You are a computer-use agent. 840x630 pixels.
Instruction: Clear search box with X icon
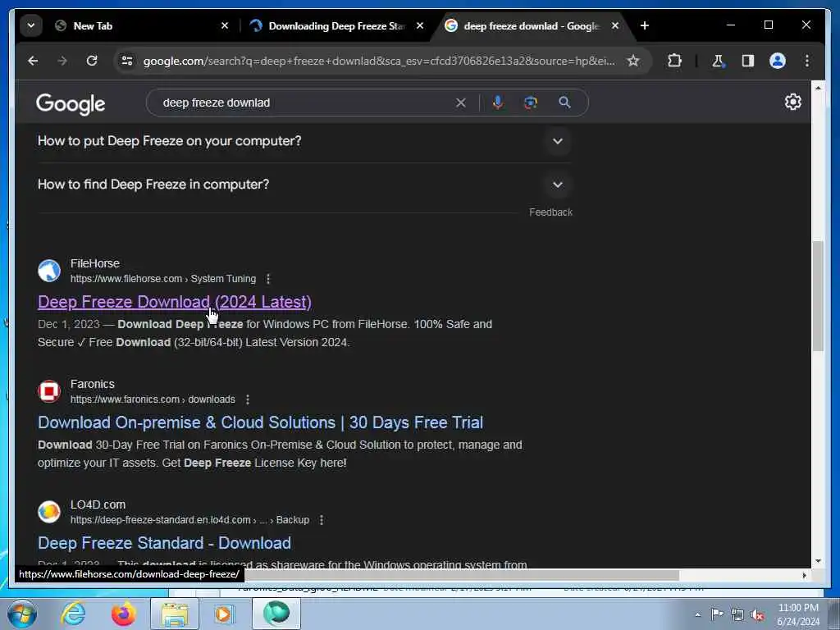coord(461,103)
